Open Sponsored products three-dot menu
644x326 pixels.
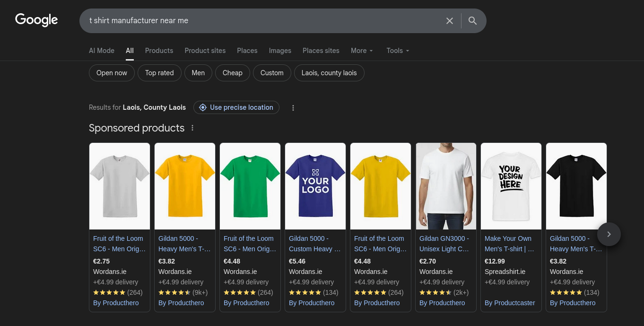[192, 128]
